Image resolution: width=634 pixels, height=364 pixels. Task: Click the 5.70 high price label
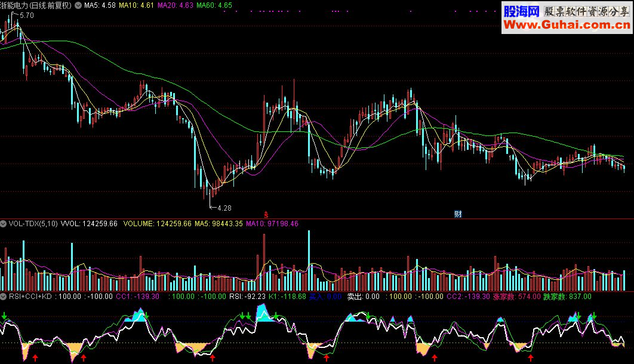(27, 16)
